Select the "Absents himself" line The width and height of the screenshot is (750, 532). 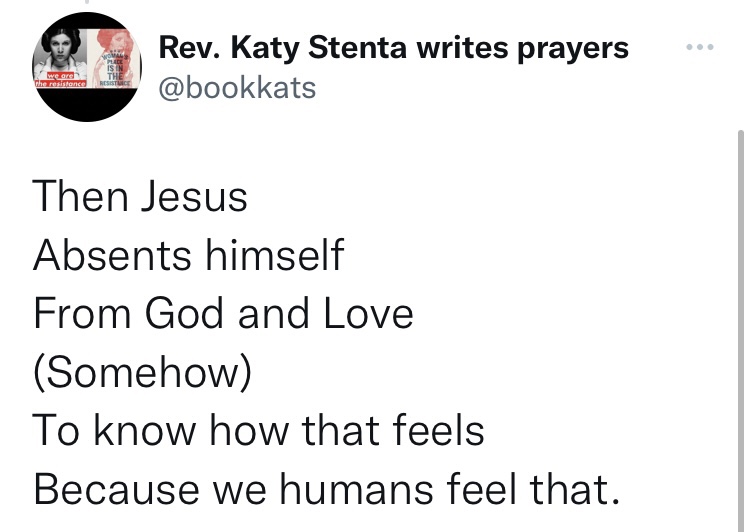pyautogui.click(x=188, y=256)
